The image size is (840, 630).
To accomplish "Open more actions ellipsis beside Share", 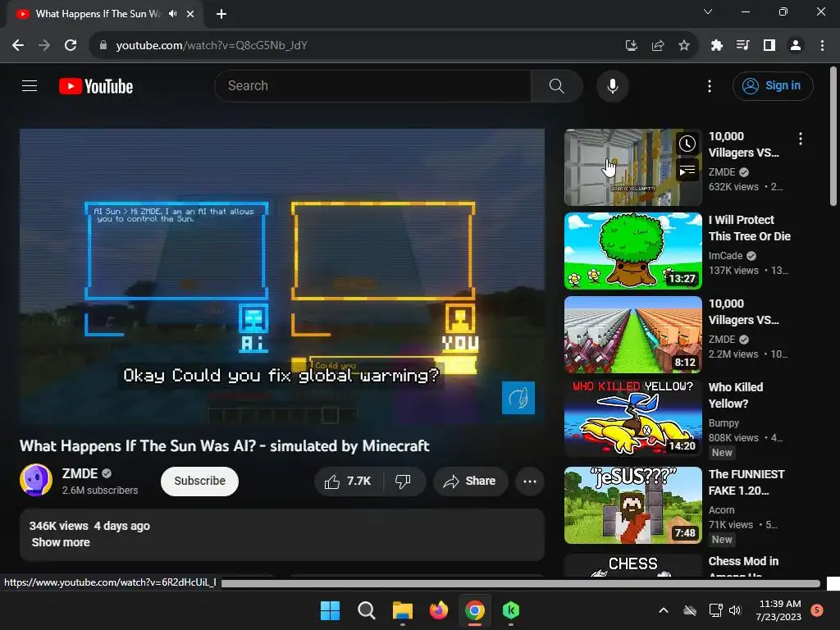I will click(530, 481).
